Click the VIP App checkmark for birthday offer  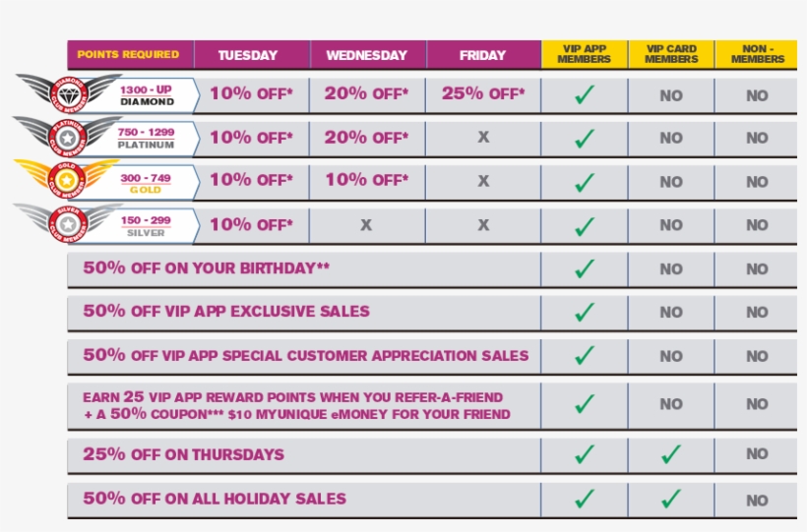pyautogui.click(x=585, y=268)
